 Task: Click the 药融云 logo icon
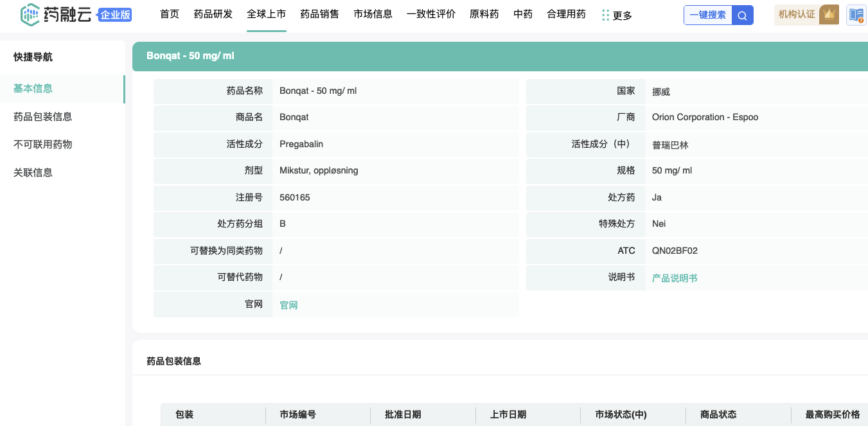30,15
